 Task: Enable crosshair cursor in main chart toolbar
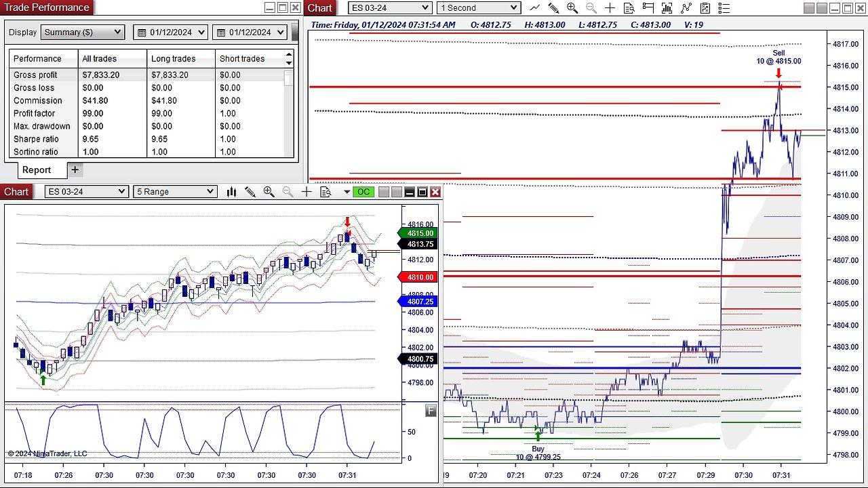click(x=610, y=8)
